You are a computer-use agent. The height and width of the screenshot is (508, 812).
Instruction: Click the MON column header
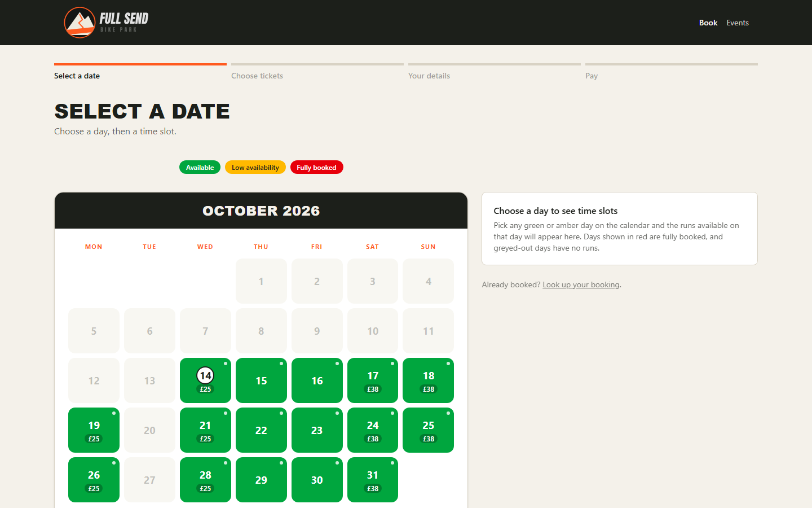[x=94, y=247]
